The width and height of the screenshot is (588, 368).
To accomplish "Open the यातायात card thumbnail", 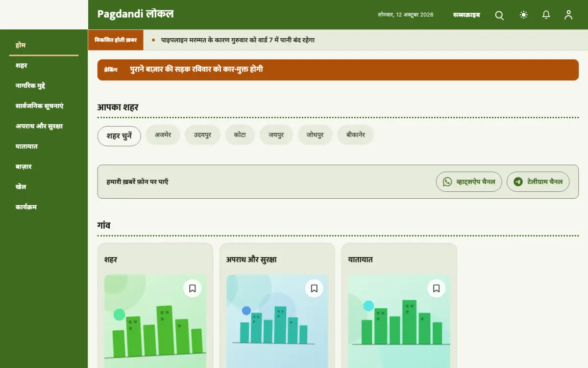I will tap(399, 321).
